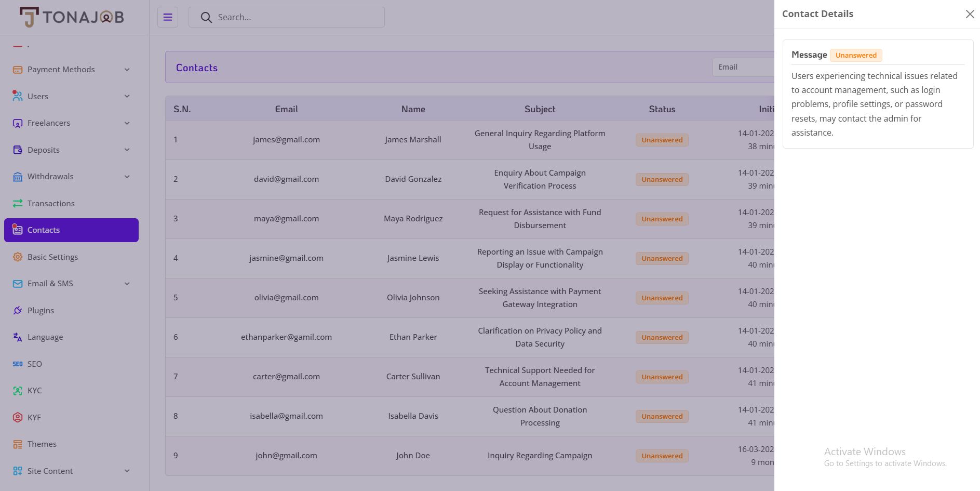Viewport: 980px width, 491px height.
Task: Click the name Carter Sullivan
Action: click(413, 377)
